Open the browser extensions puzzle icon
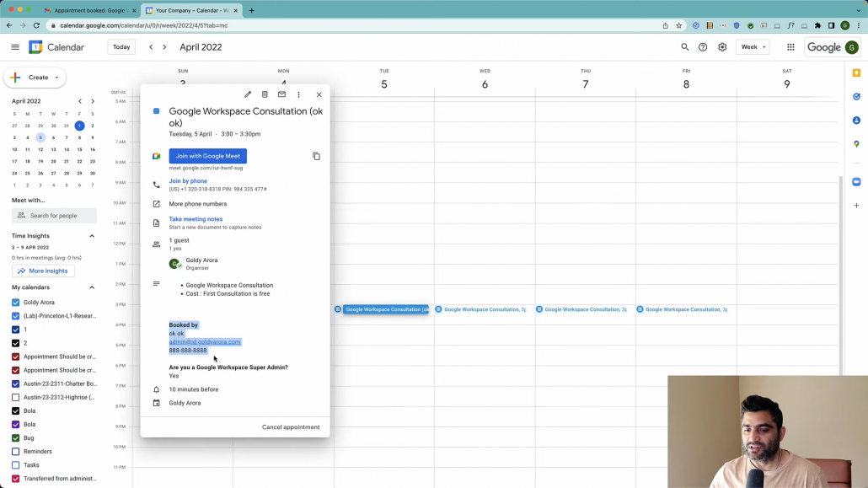868x488 pixels. pos(817,25)
